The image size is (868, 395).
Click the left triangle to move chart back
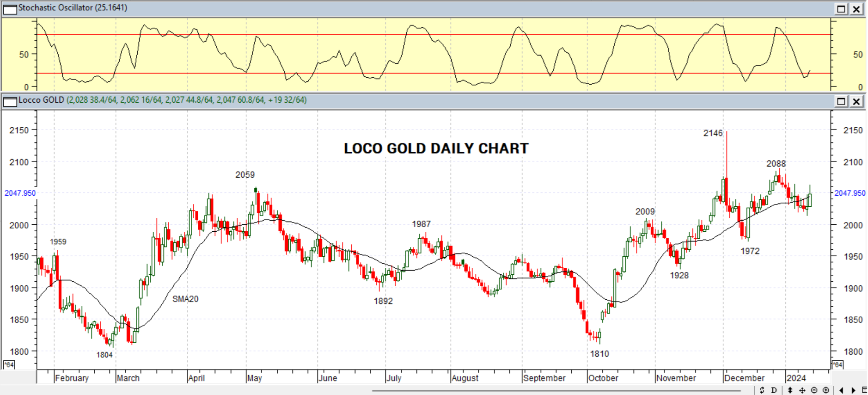point(842,390)
